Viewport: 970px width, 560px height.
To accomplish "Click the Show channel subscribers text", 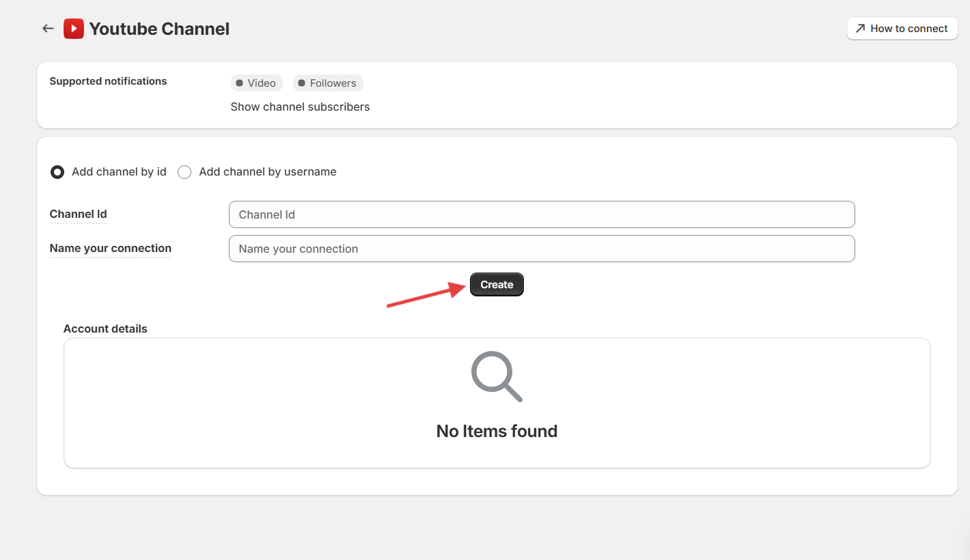I will pos(300,107).
